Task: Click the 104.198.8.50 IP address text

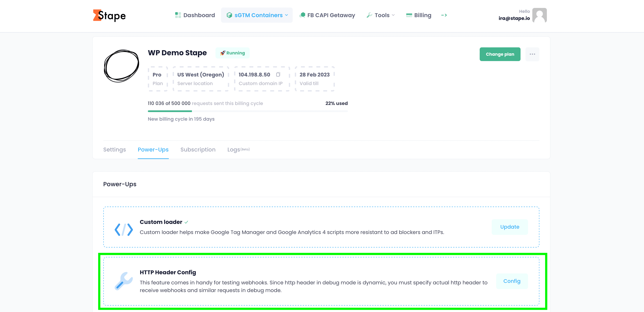Action: 254,75
